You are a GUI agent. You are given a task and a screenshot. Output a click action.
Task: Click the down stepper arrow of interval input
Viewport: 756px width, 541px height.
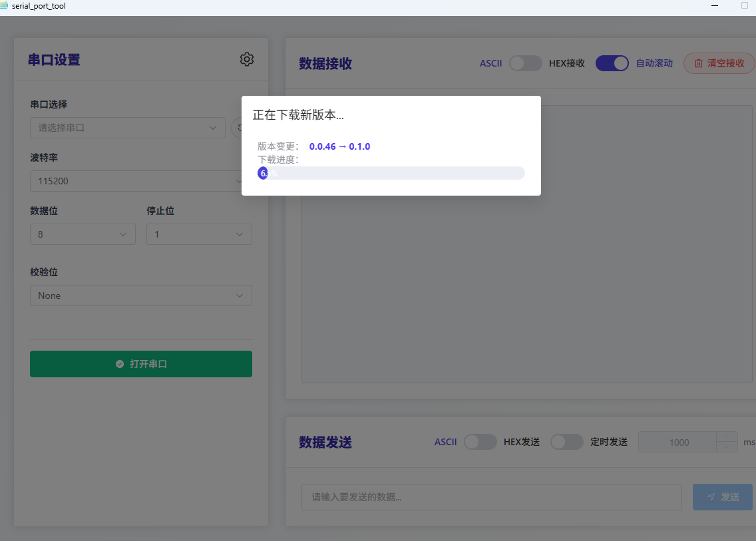(x=727, y=447)
